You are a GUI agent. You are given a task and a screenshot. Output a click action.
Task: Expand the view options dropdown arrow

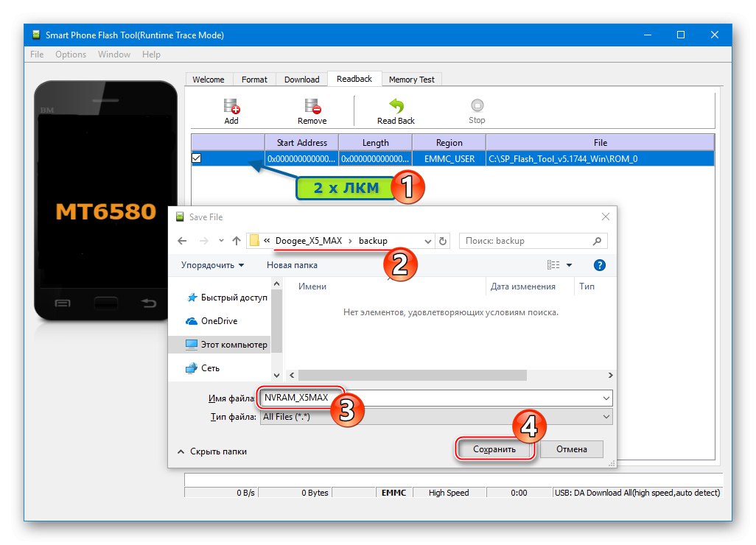(569, 265)
